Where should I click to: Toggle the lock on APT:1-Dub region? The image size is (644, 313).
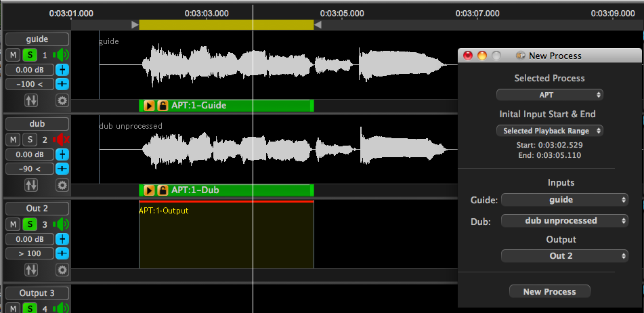click(163, 190)
